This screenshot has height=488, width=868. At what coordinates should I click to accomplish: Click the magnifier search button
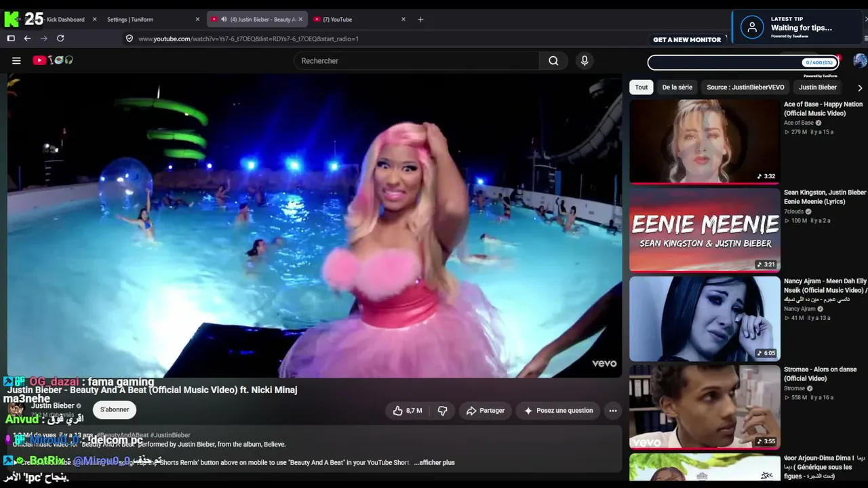[x=553, y=61]
